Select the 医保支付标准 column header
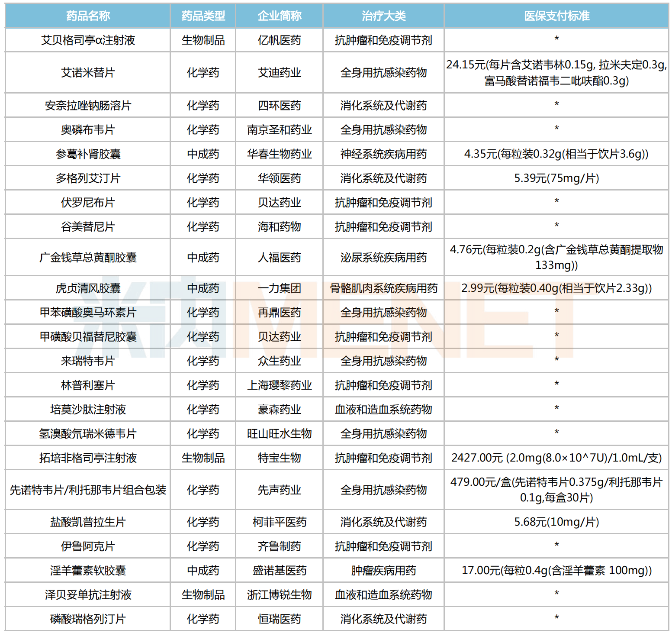 point(556,16)
